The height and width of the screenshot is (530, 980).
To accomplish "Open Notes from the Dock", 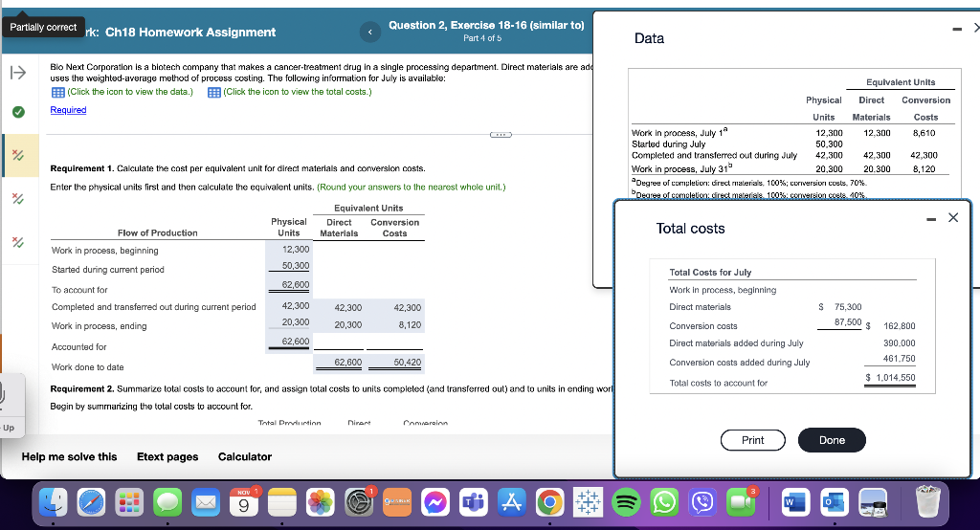I will pyautogui.click(x=282, y=502).
